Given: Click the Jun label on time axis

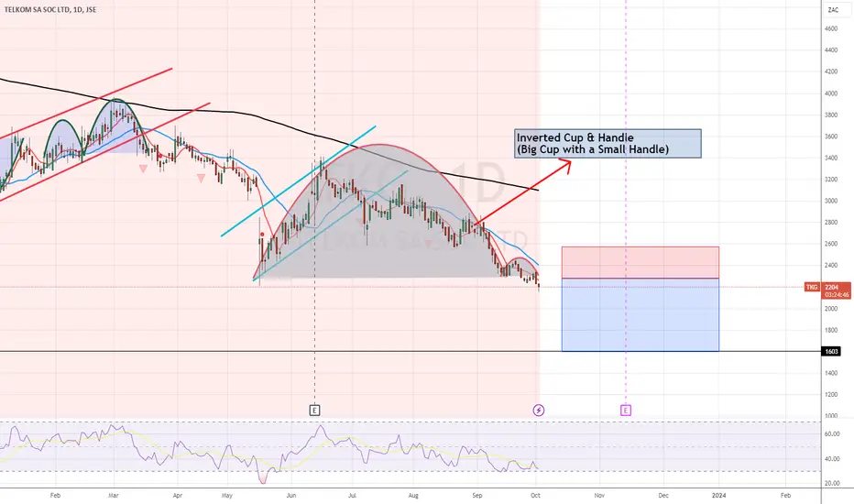Looking at the screenshot, I should (x=291, y=495).
